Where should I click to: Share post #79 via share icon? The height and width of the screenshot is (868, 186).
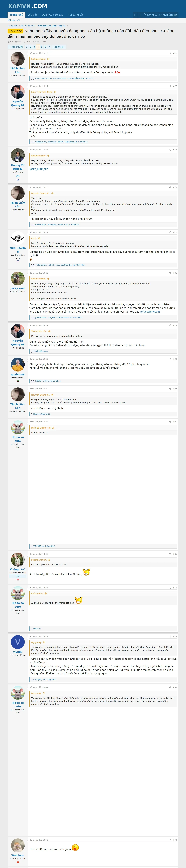(170, 187)
